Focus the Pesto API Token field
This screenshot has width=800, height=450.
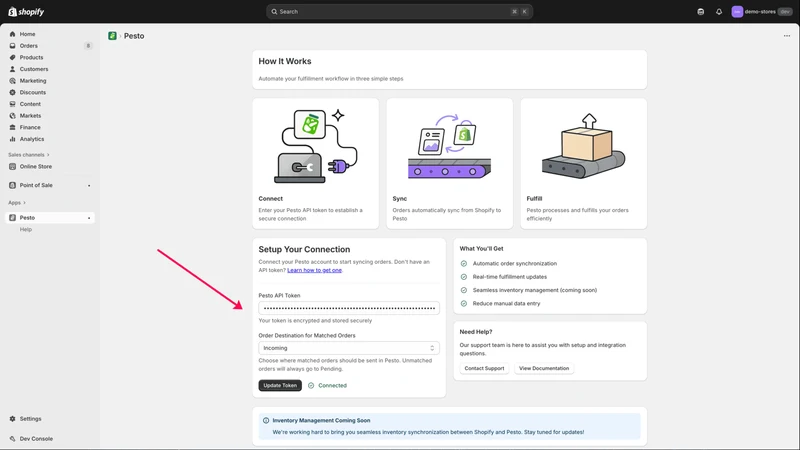coord(348,308)
